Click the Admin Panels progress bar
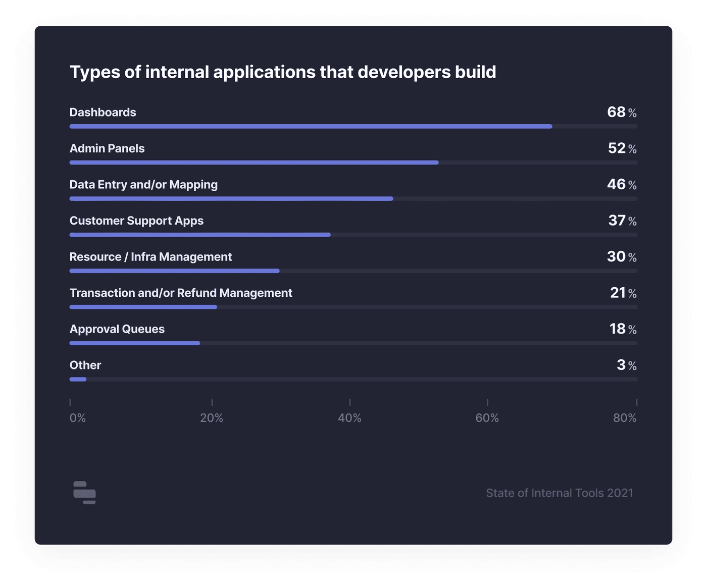707x588 pixels. (254, 163)
